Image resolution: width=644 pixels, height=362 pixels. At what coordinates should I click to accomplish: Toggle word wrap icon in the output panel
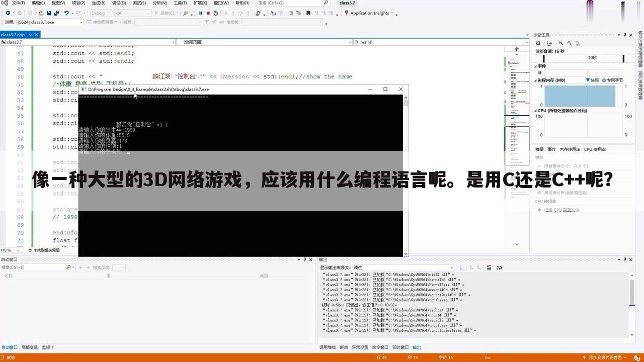(499, 268)
